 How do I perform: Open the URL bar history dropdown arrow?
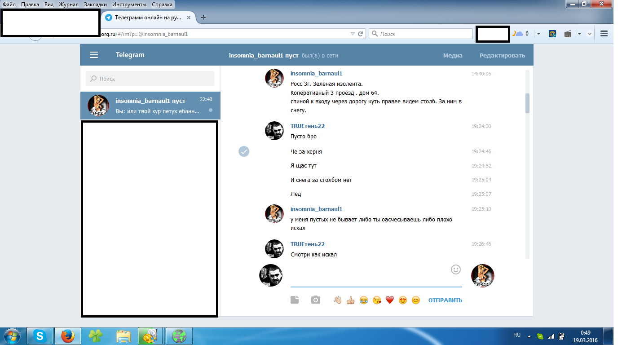coord(353,34)
